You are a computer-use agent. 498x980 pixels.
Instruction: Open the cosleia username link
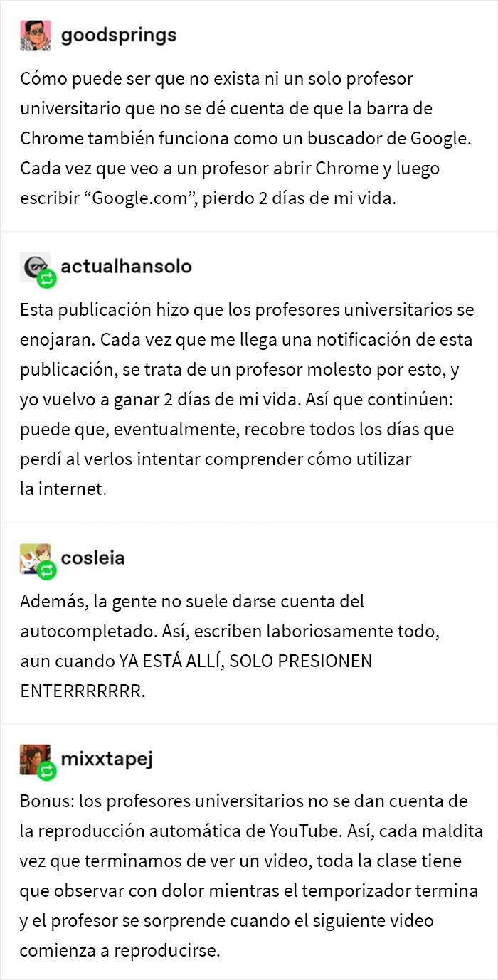point(93,558)
